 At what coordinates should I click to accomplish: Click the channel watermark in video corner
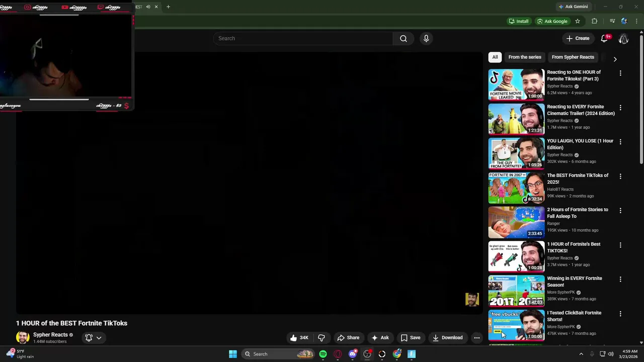(x=472, y=300)
